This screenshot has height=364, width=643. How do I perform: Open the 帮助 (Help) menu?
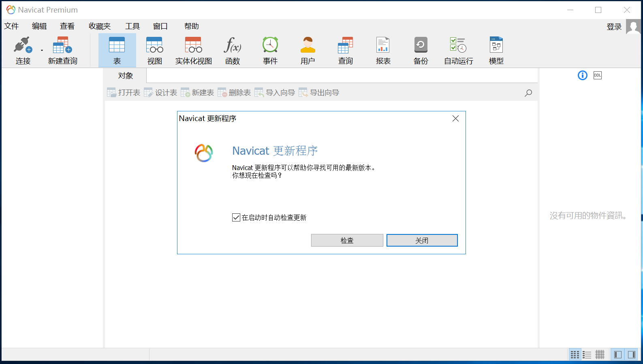(192, 26)
